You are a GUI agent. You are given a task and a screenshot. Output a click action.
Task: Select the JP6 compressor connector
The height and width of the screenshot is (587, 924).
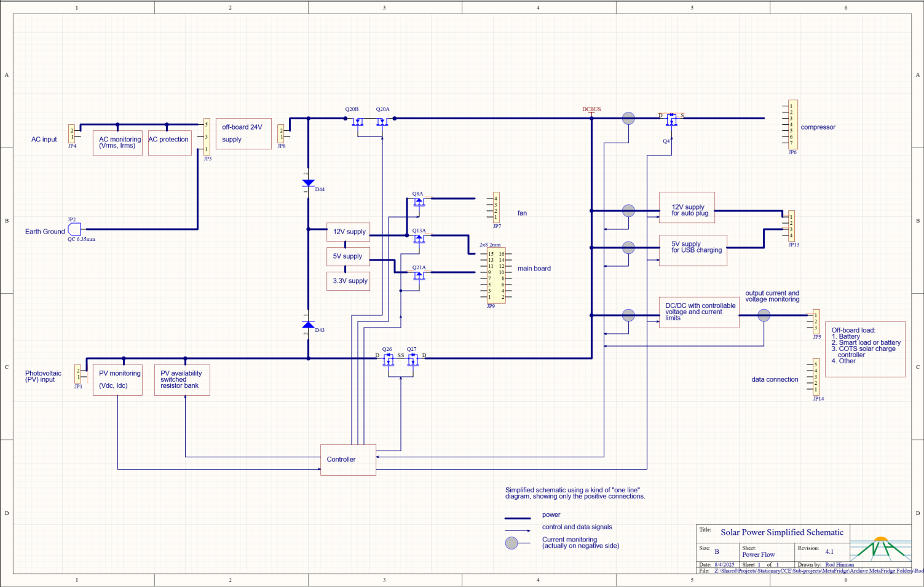pyautogui.click(x=793, y=125)
